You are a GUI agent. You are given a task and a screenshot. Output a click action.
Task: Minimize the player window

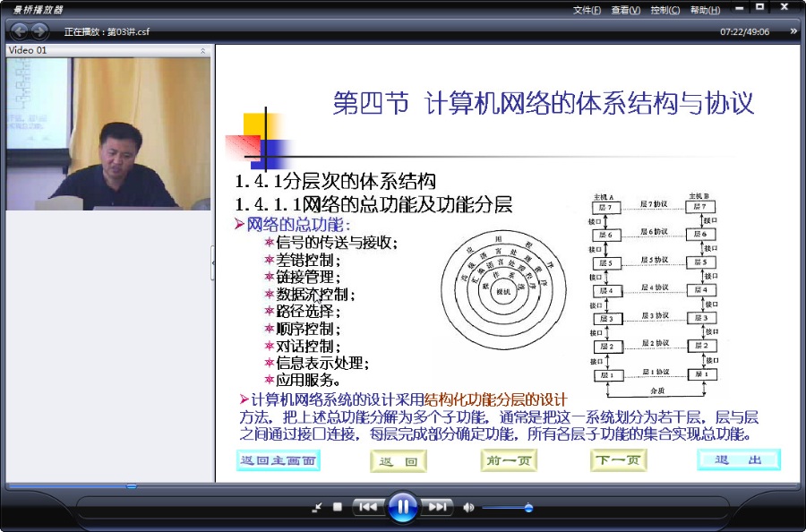pyautogui.click(x=740, y=8)
